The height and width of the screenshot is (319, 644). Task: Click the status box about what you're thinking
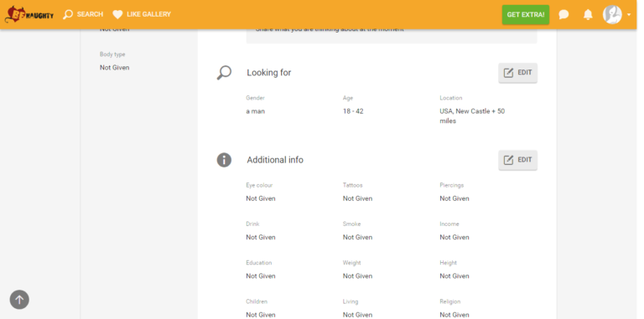[x=392, y=36]
